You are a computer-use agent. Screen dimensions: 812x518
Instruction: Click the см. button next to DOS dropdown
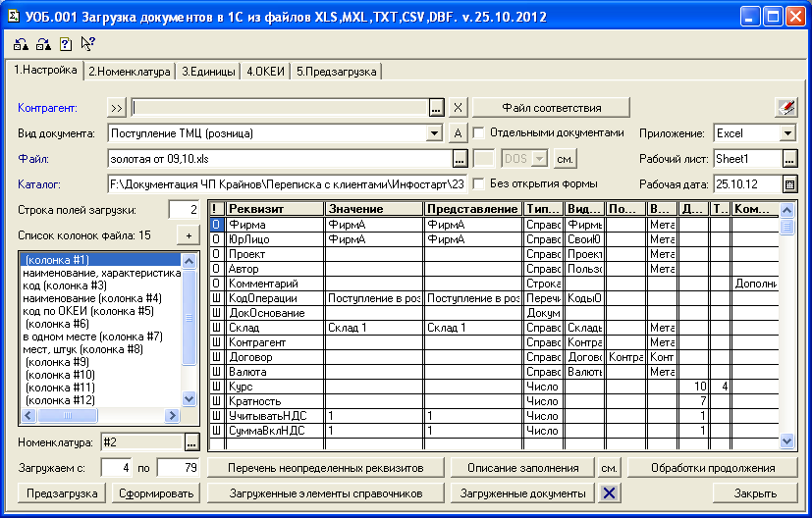pyautogui.click(x=565, y=159)
